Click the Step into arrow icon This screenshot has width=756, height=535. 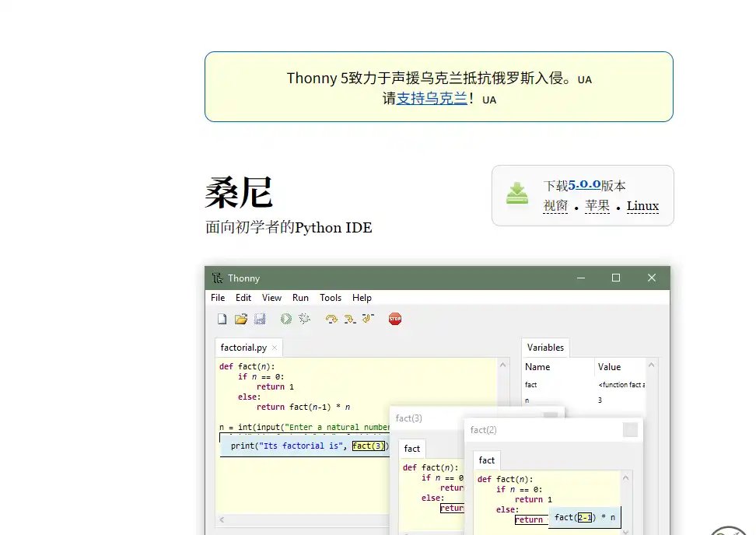[x=349, y=319]
